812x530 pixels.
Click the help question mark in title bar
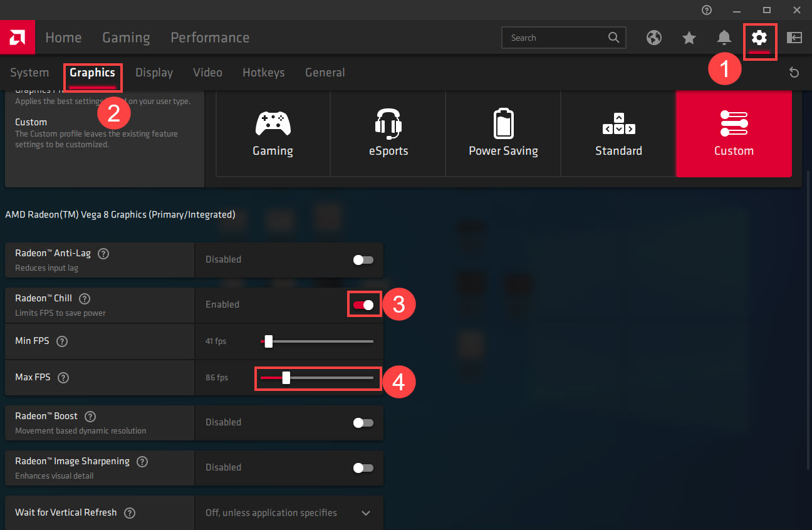pyautogui.click(x=707, y=10)
